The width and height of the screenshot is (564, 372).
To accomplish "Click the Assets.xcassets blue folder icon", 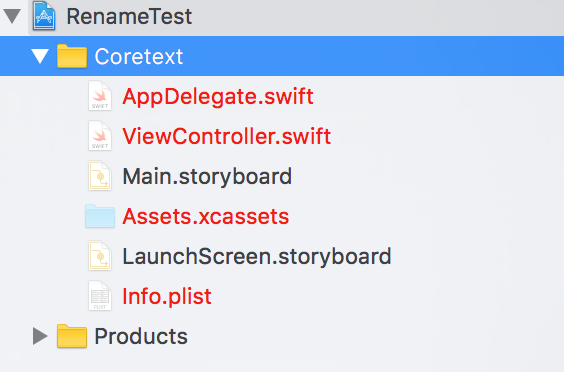I will (x=100, y=216).
